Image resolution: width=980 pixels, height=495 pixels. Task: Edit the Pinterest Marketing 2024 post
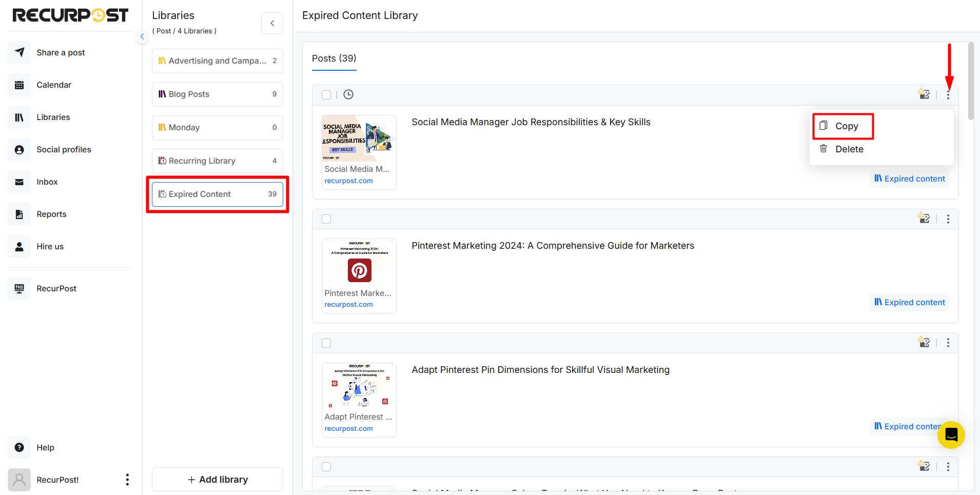(x=924, y=219)
